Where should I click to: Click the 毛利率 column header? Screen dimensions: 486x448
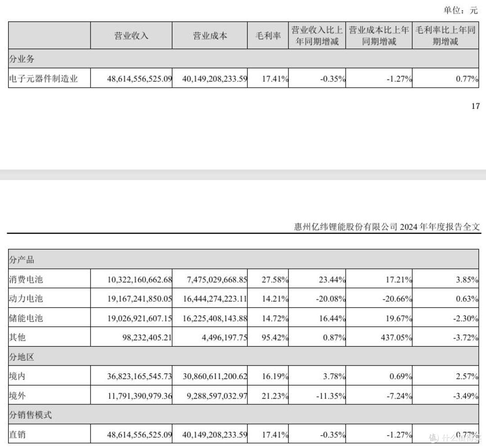pos(268,36)
